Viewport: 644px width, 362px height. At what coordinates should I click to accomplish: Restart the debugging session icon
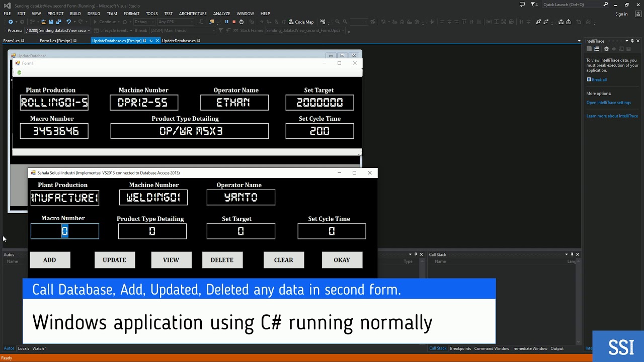tap(242, 22)
